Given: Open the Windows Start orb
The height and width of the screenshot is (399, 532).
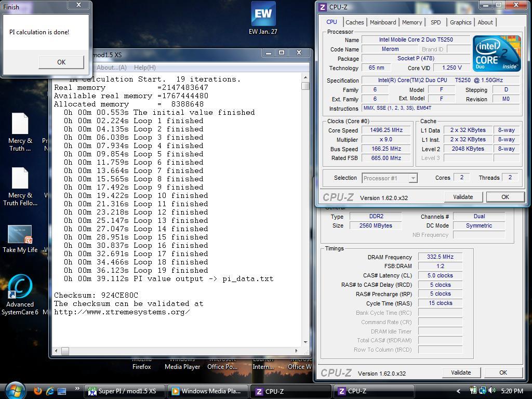Looking at the screenshot, I should (14, 391).
